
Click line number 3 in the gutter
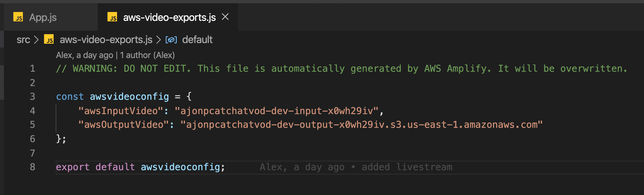(32, 97)
